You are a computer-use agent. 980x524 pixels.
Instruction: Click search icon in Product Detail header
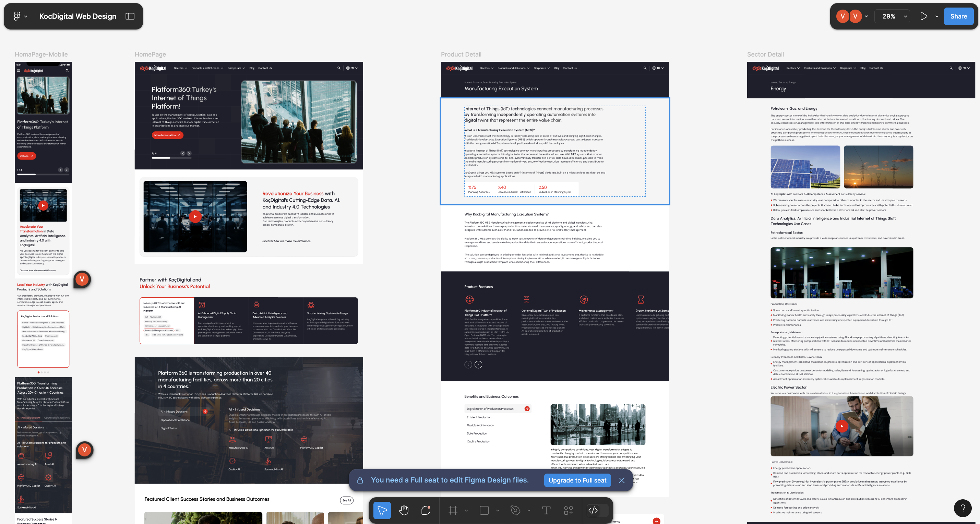tap(645, 68)
